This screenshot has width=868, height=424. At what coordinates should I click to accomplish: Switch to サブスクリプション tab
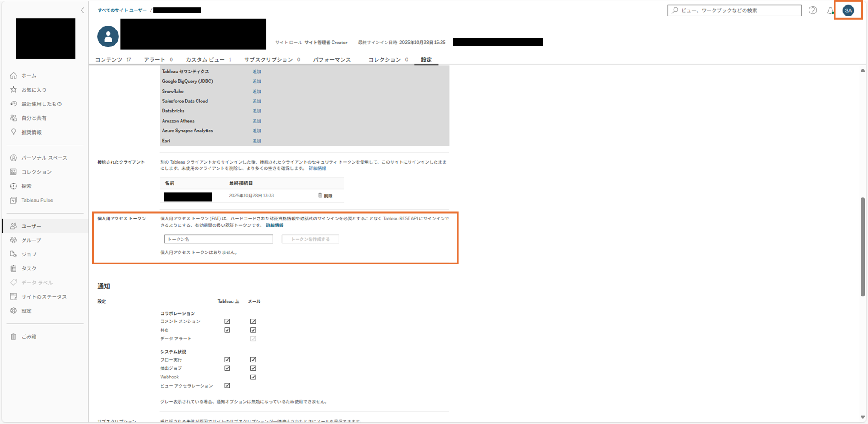pyautogui.click(x=272, y=59)
